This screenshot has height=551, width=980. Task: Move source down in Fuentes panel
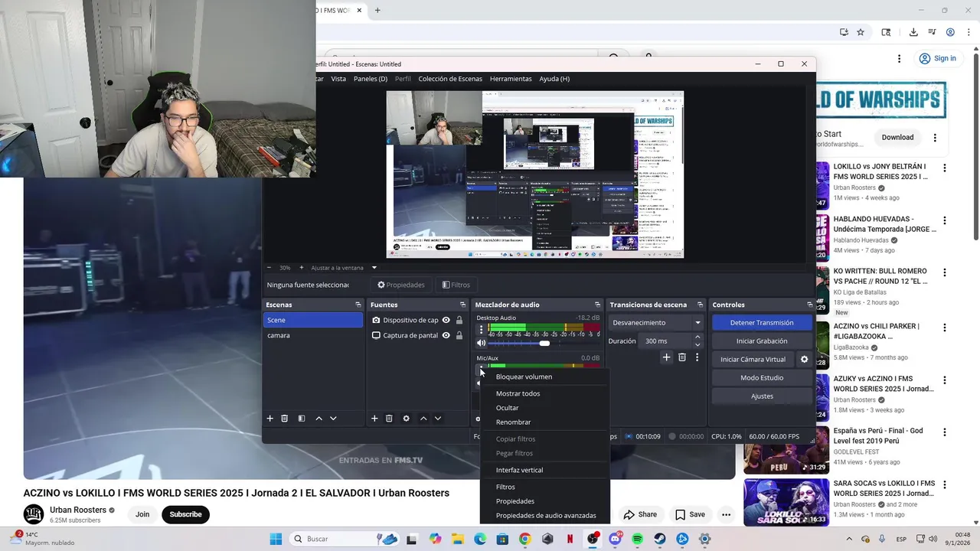pos(438,419)
